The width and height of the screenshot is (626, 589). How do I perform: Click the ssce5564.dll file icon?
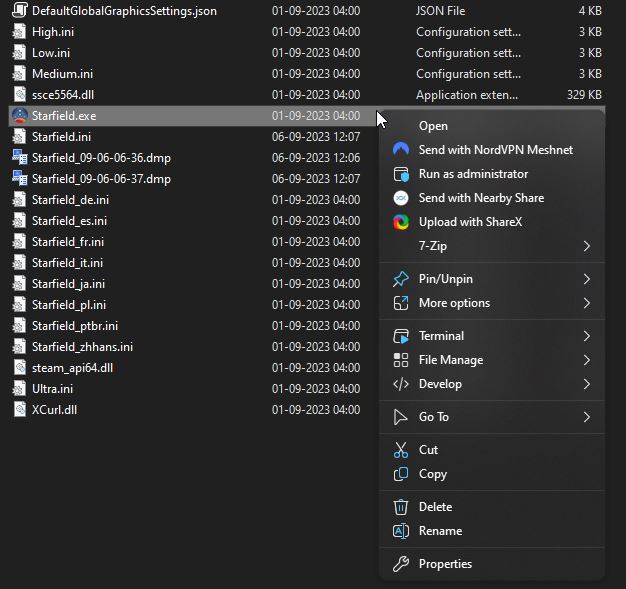pos(20,95)
